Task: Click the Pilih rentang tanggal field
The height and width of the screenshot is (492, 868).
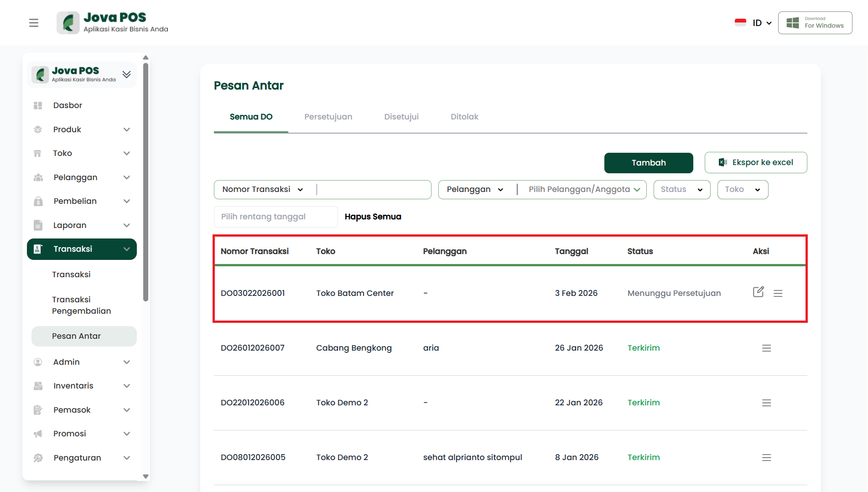Action: click(275, 217)
